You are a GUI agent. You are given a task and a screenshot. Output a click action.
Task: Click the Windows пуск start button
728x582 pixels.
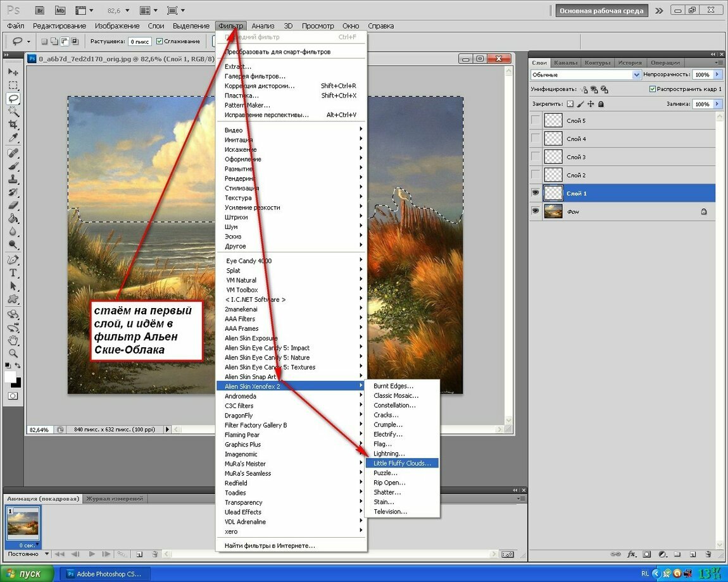(x=27, y=574)
